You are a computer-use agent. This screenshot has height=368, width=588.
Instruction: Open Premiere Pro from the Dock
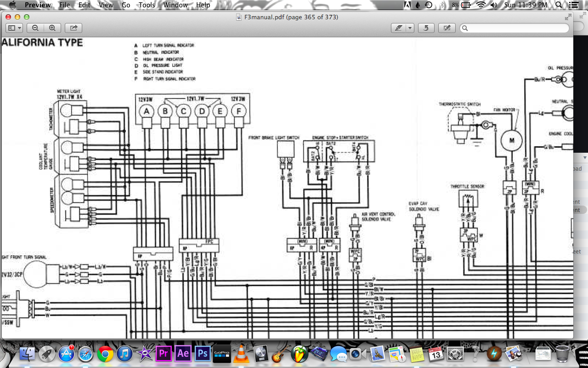(x=164, y=353)
